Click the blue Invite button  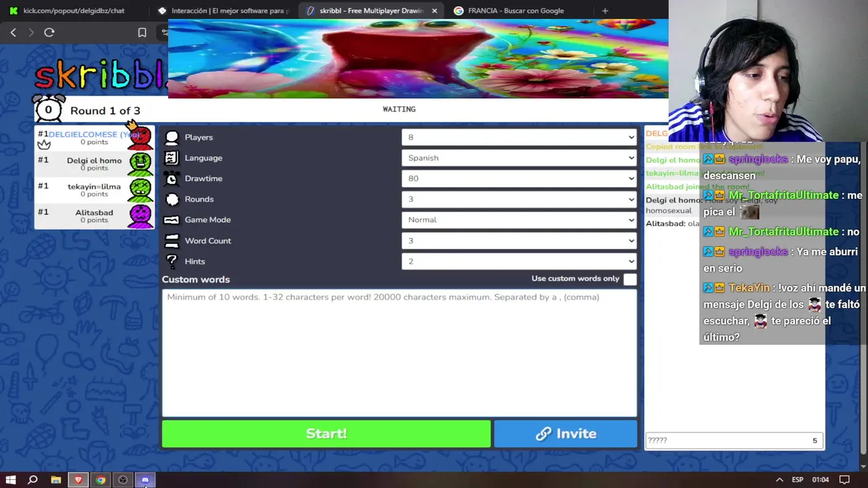[x=566, y=434]
